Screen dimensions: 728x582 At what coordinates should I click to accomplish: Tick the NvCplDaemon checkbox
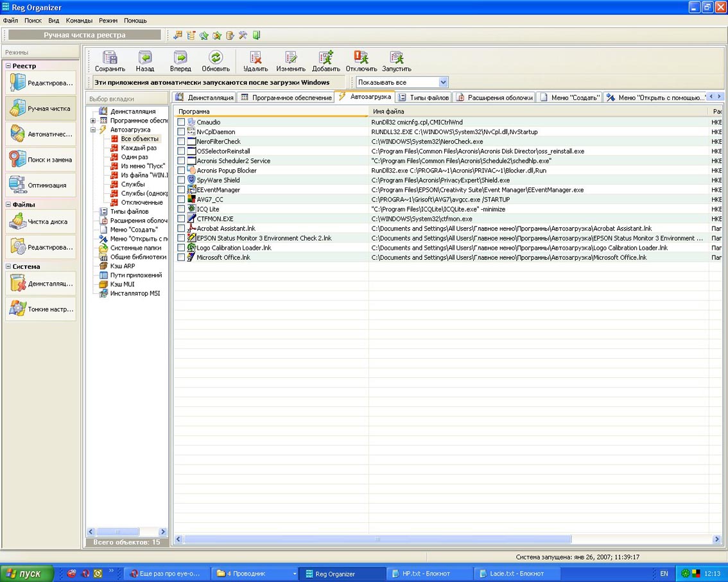[x=181, y=132]
